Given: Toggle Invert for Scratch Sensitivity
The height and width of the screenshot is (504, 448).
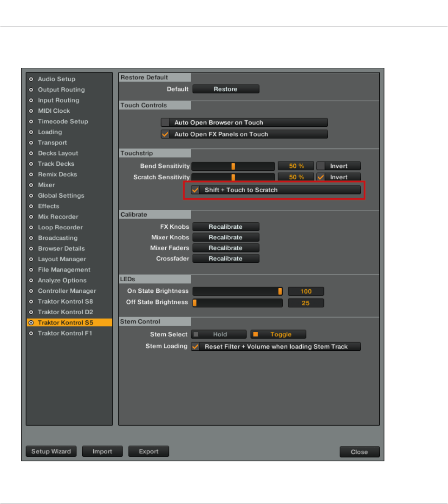Looking at the screenshot, I should point(321,177).
